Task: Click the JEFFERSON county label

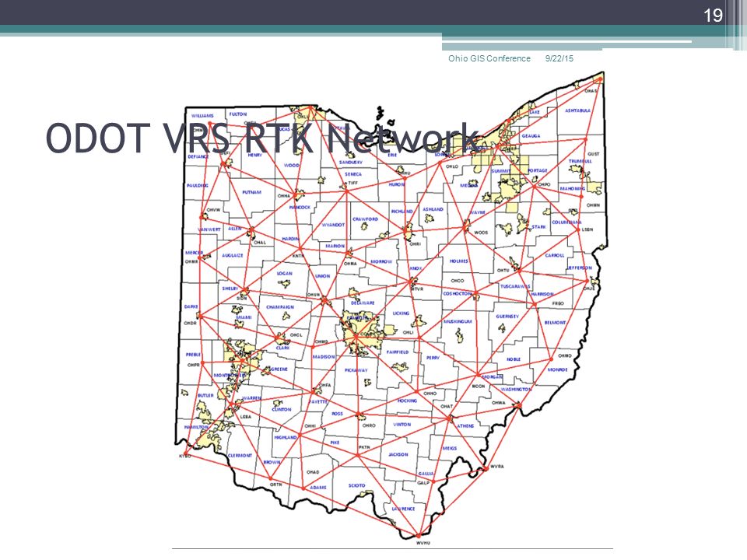Action: point(579,268)
